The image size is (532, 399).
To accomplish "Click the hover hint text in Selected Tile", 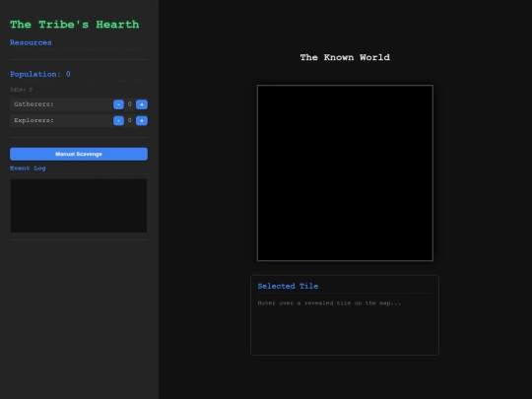I will tap(329, 303).
